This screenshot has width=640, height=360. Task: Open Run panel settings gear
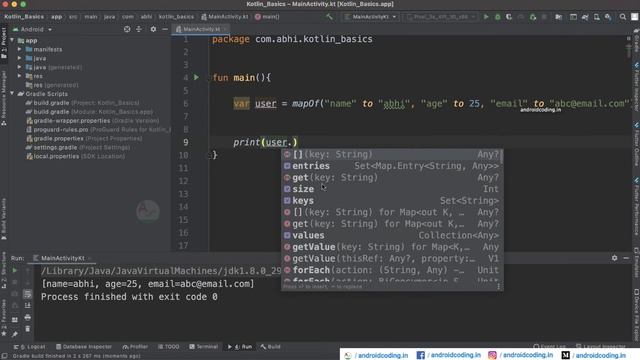[x=614, y=258]
